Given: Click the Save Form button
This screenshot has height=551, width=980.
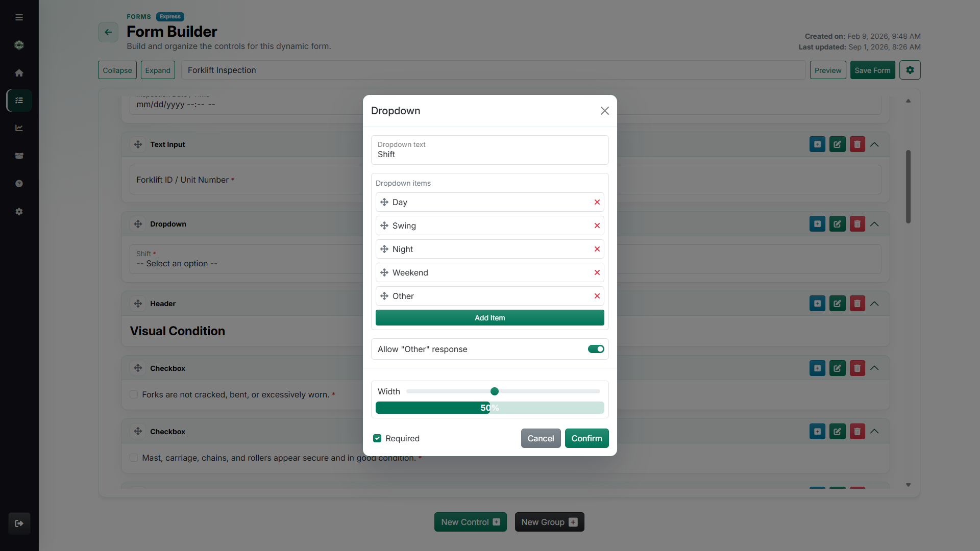Looking at the screenshot, I should pyautogui.click(x=872, y=70).
